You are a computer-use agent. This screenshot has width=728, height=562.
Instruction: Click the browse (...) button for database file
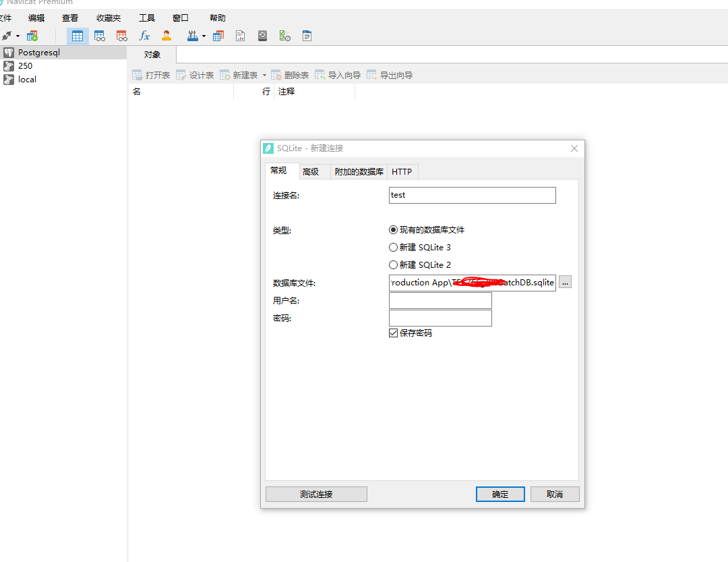pyautogui.click(x=565, y=282)
